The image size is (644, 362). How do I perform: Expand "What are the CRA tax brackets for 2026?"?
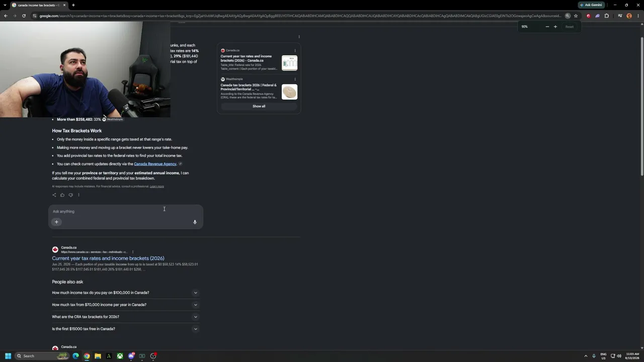[125, 317]
